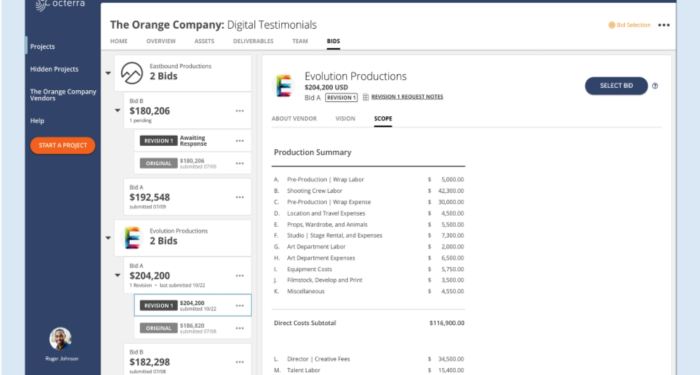The height and width of the screenshot is (375, 700).
Task: Collapse the Evolution Productions bid group
Action: coord(108,238)
